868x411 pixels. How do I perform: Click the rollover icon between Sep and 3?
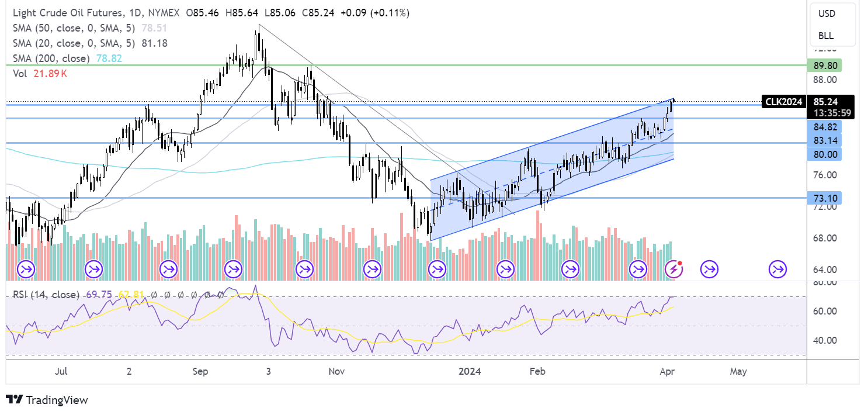(x=234, y=270)
